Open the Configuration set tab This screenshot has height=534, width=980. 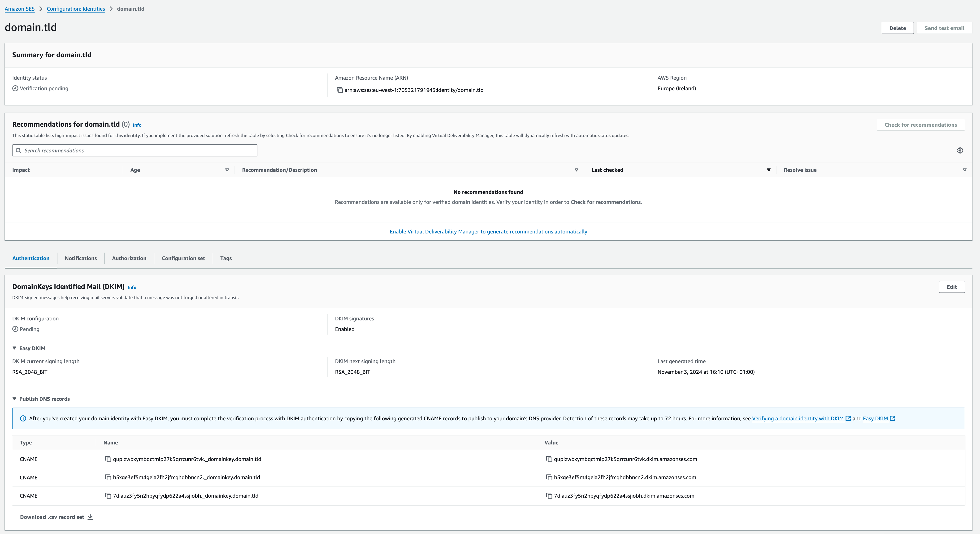click(183, 258)
